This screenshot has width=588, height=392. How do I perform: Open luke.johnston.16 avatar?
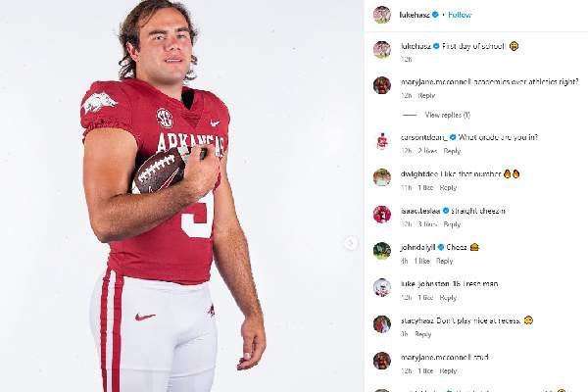pyautogui.click(x=381, y=287)
